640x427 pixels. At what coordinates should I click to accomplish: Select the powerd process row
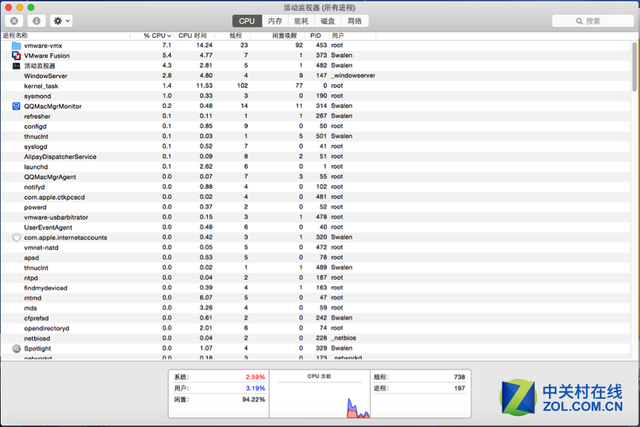(x=316, y=207)
